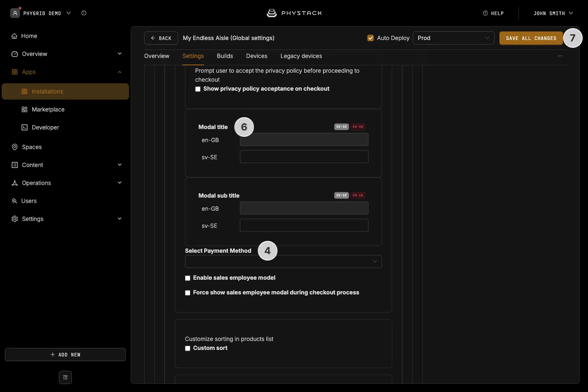Image resolution: width=588 pixels, height=392 pixels.
Task: Expand the Overview sidebar chevron
Action: (x=120, y=54)
